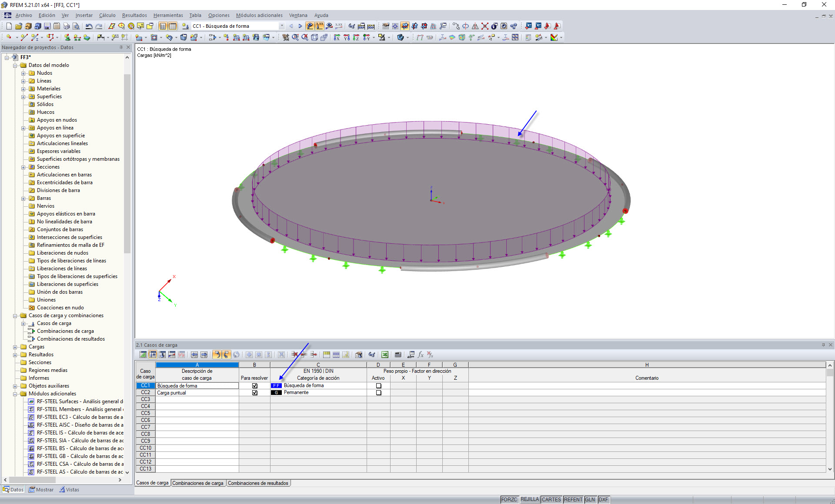Enable self-weight 'Activo' checkbox for CC1
The width and height of the screenshot is (835, 504).
(x=378, y=386)
